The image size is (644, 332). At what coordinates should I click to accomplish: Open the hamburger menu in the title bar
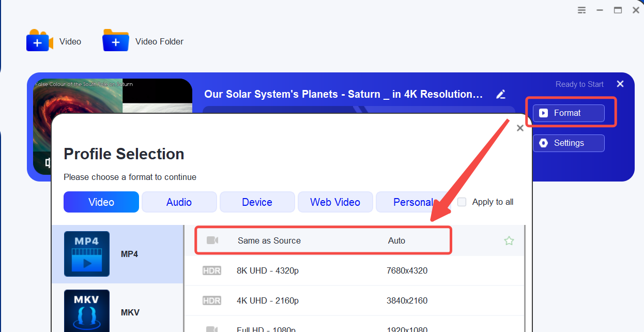pos(582,10)
